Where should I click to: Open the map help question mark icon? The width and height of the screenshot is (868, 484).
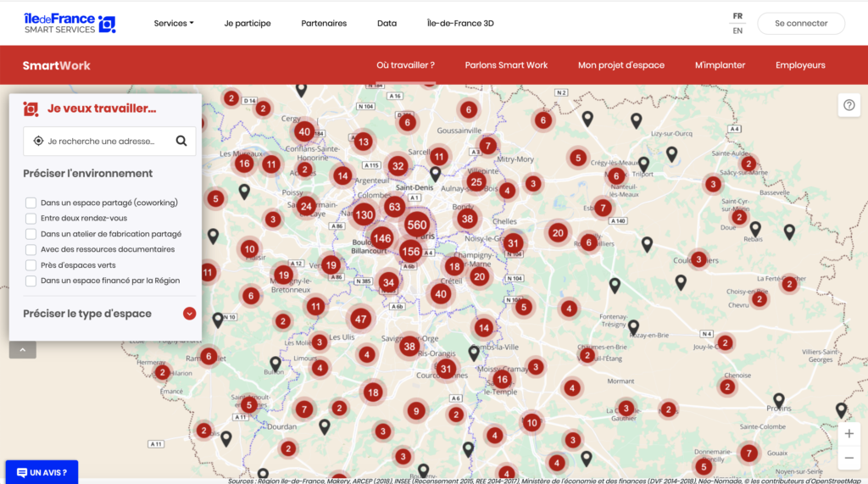click(849, 104)
